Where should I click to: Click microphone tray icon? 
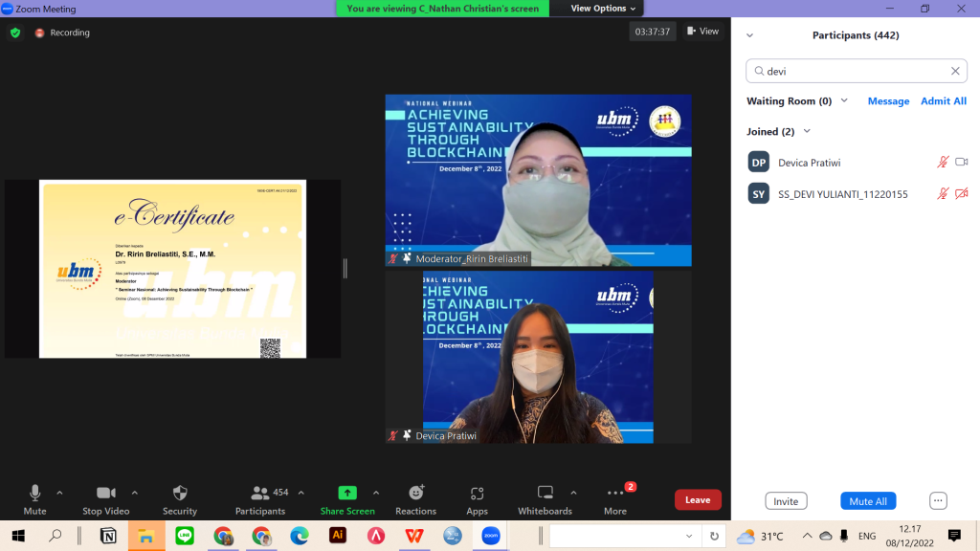click(844, 536)
